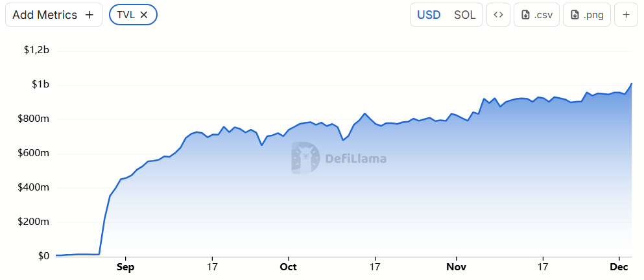
Task: Select the Nov label on the time axis
Action: point(457,266)
